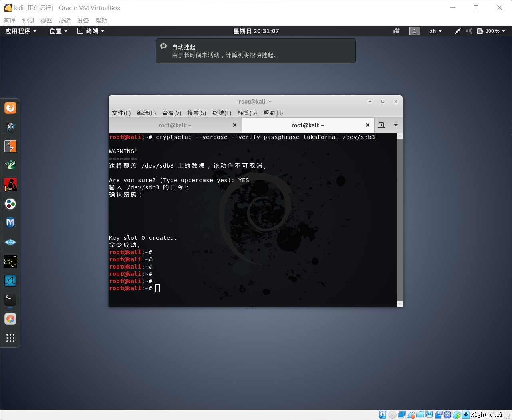This screenshot has height=420, width=512.
Task: Open terminal tab list dropdown arrow
Action: click(x=396, y=125)
